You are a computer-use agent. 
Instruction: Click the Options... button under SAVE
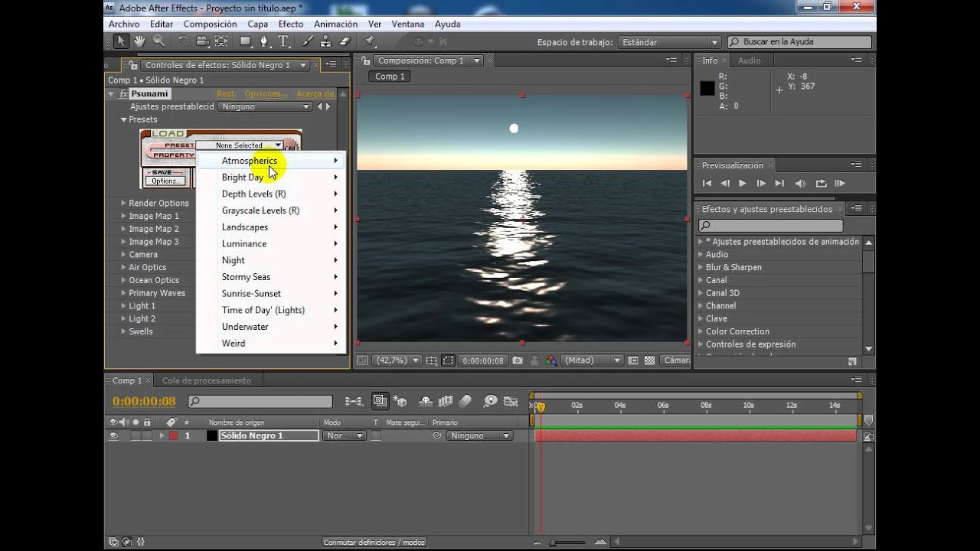165,181
